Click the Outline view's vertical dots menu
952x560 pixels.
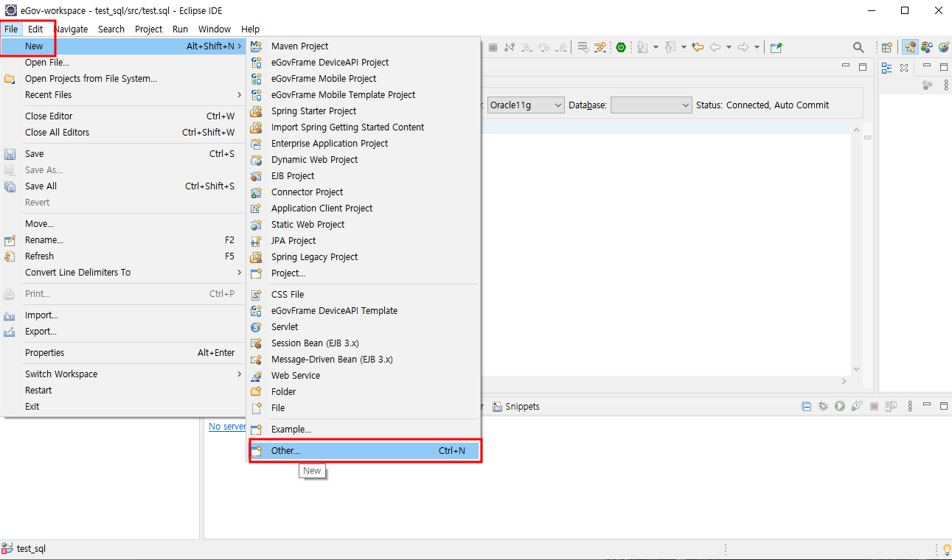tap(946, 85)
